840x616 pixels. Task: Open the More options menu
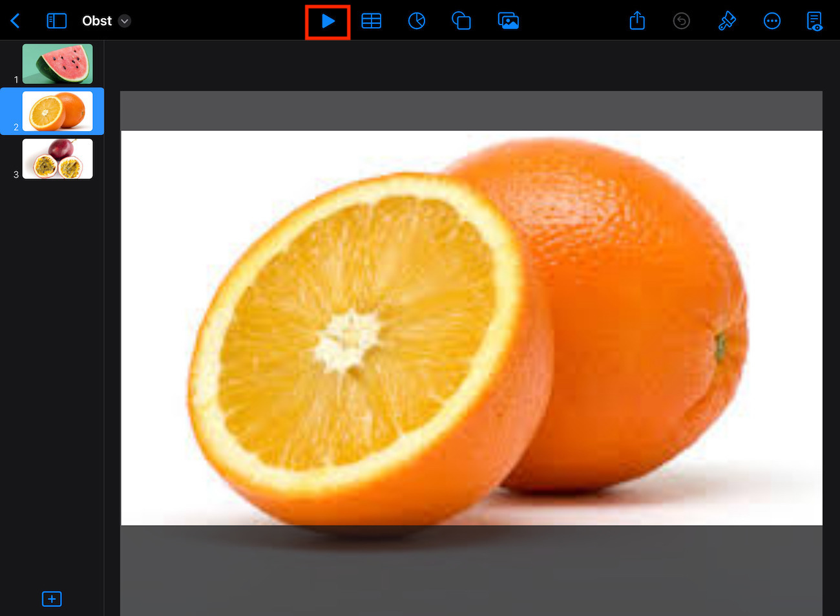coord(772,21)
